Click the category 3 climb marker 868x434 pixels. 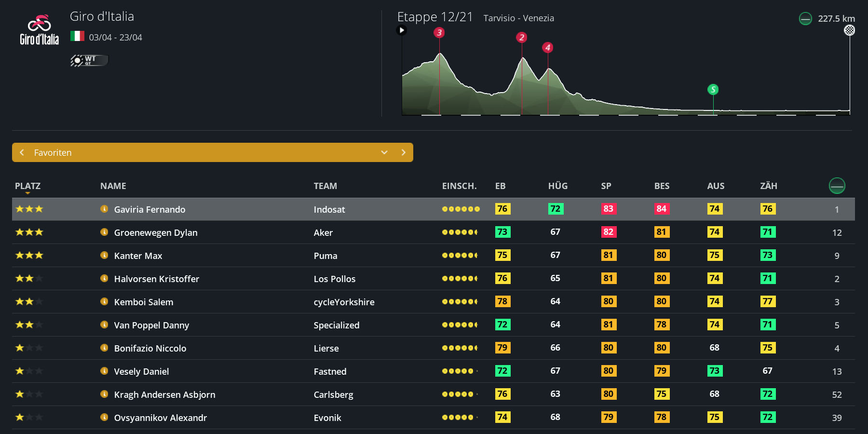439,33
